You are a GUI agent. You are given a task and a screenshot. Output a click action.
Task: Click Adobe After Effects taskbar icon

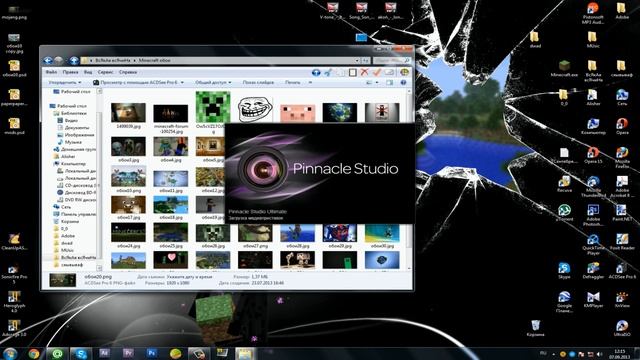(x=104, y=353)
